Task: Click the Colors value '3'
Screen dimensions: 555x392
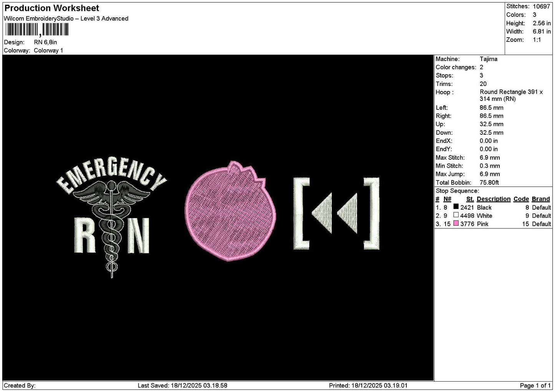Action: click(535, 15)
